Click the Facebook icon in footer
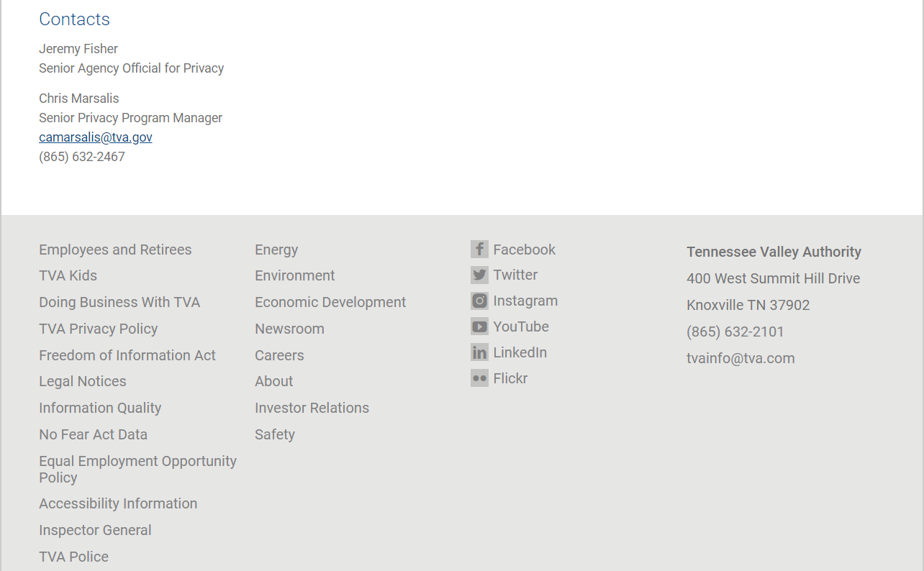Viewport: 924px width, 571px height. (479, 250)
